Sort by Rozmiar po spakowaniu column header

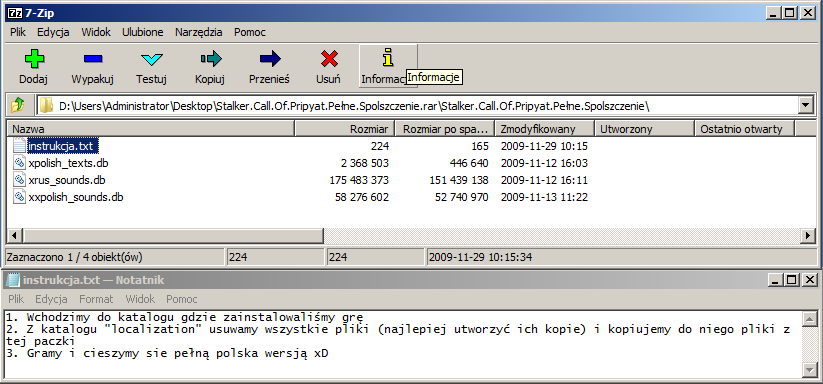(x=445, y=129)
